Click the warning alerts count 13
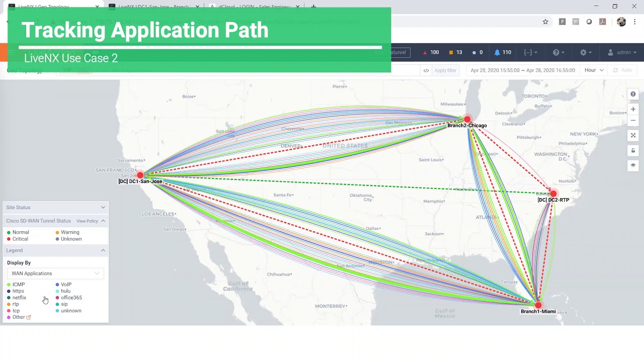 pyautogui.click(x=456, y=52)
